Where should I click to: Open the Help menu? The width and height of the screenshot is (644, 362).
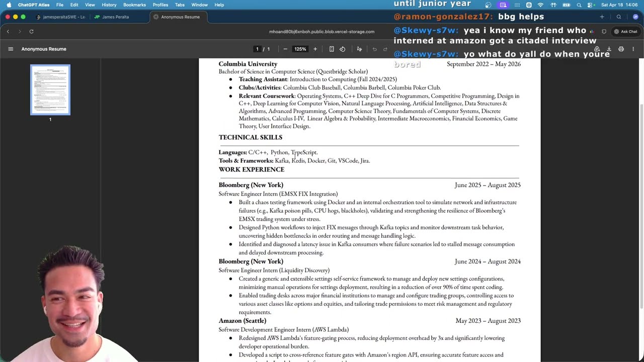tap(219, 5)
